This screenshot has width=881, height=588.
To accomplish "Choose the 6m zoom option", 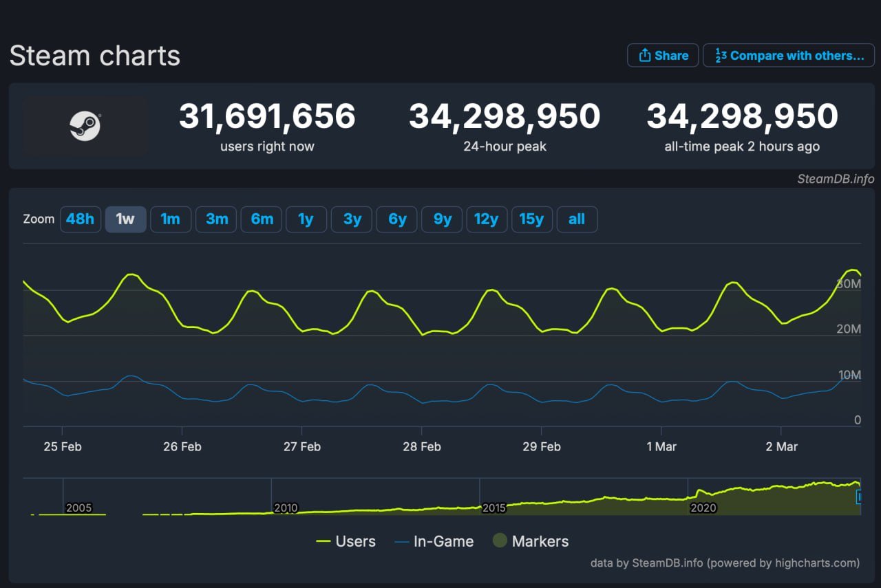I will point(262,219).
